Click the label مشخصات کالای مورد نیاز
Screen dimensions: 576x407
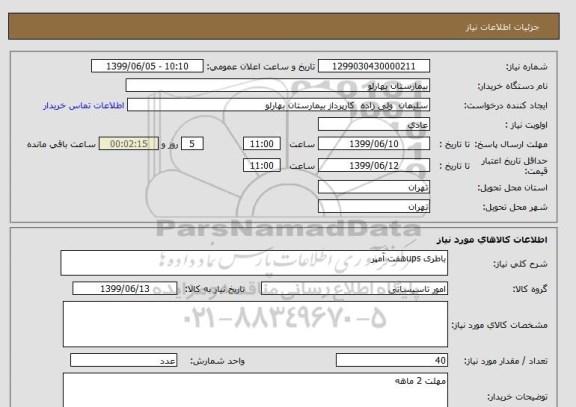pos(499,325)
